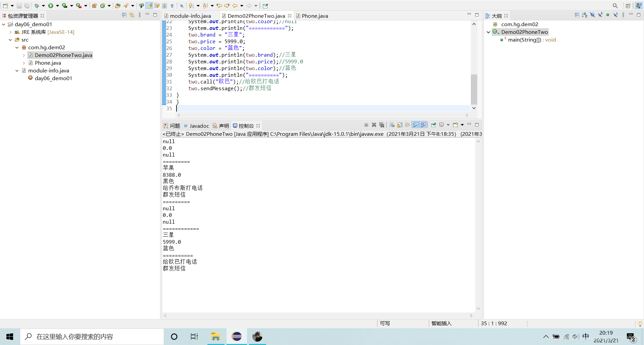Viewport: 644px width, 345px height.
Task: Create a new Java package icon
Action: click(x=94, y=6)
